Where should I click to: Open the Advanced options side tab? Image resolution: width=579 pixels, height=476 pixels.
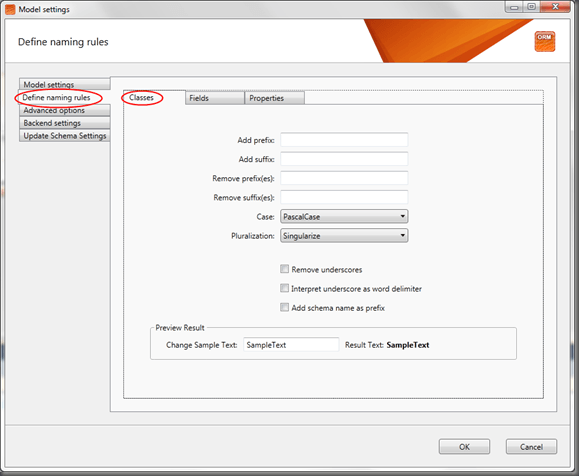(x=65, y=110)
